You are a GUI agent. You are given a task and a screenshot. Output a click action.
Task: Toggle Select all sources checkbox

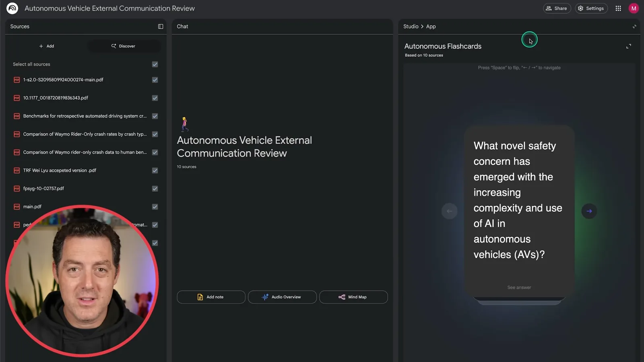point(155,64)
